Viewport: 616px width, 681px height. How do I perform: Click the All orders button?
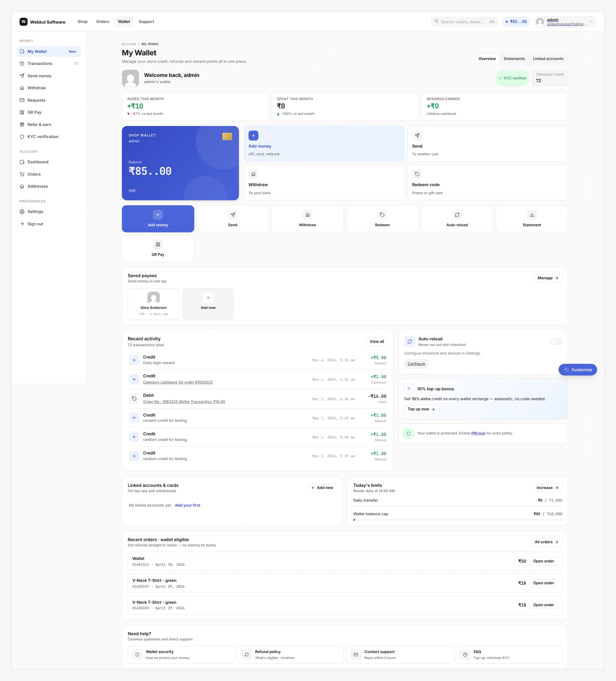click(x=546, y=542)
